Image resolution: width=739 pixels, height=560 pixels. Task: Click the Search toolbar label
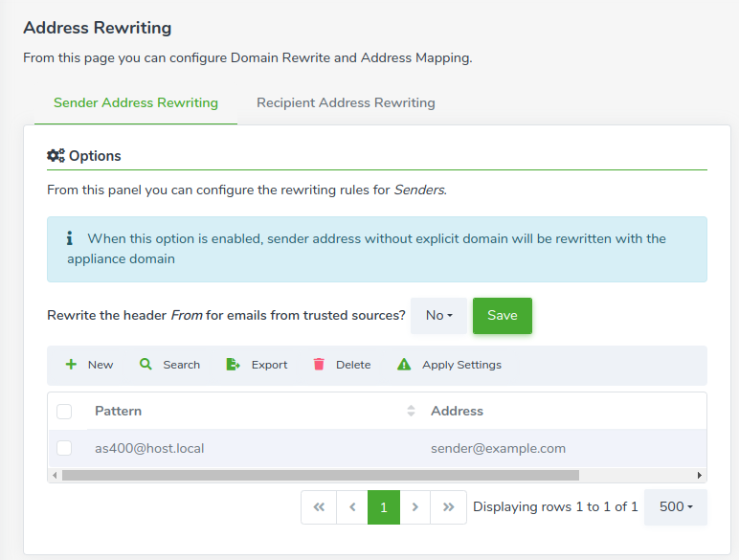coord(182,365)
